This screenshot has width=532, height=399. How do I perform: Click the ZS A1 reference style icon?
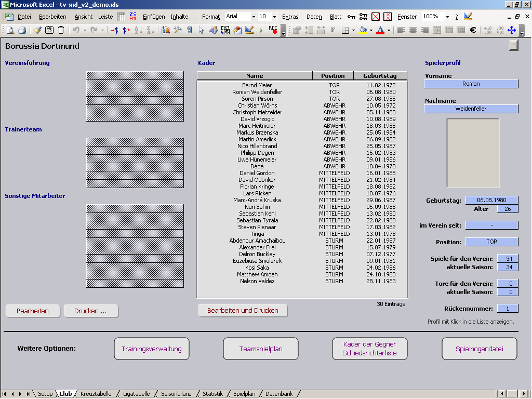[132, 16]
